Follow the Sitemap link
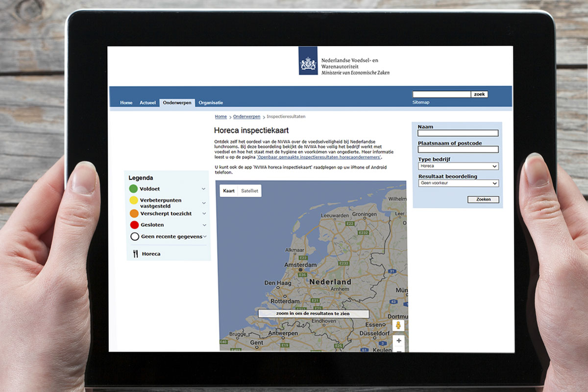This screenshot has width=588, height=392. [x=421, y=102]
